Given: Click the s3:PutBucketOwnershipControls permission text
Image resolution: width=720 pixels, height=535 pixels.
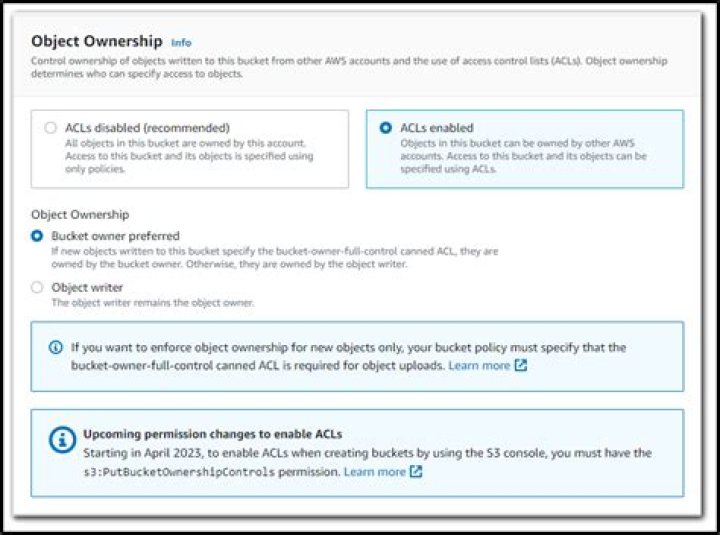Looking at the screenshot, I should click(179, 472).
